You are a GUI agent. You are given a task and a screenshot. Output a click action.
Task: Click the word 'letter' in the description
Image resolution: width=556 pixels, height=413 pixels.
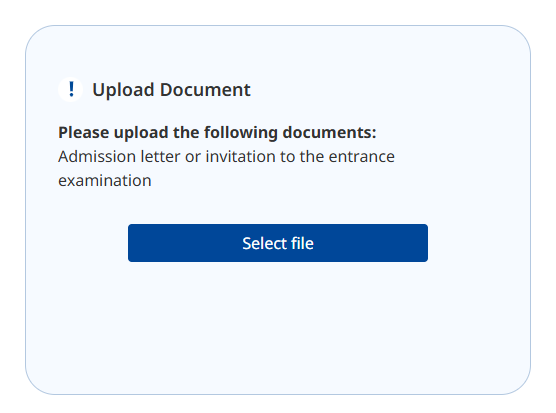[x=160, y=157]
